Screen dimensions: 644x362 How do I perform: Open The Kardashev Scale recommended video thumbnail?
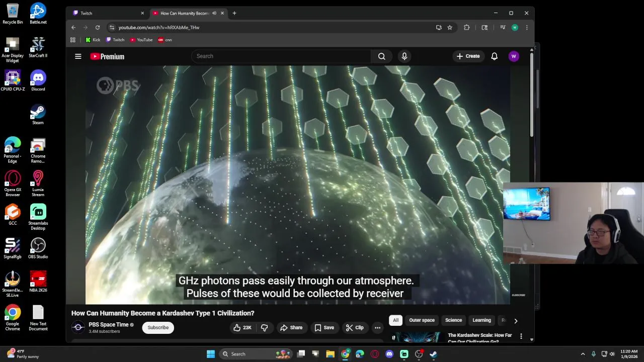coord(418,337)
